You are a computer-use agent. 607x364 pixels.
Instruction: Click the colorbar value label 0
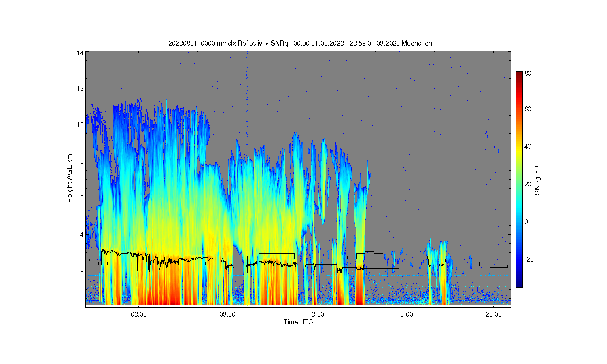coord(526,222)
